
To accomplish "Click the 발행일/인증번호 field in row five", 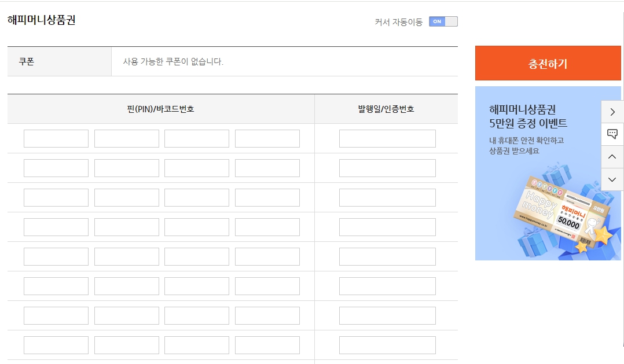I will click(387, 256).
